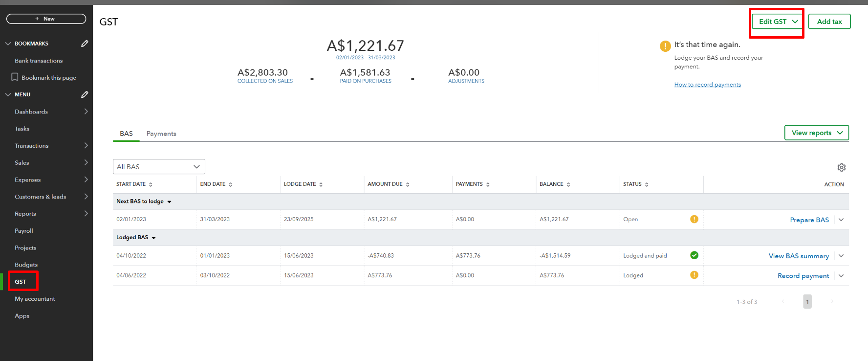Open table settings gear icon
Image resolution: width=868 pixels, height=361 pixels.
(841, 167)
